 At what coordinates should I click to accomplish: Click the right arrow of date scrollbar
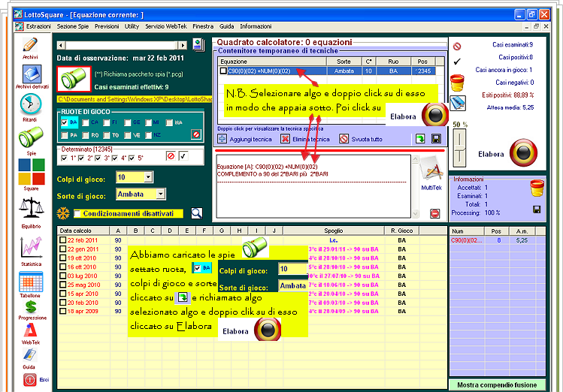tap(183, 45)
